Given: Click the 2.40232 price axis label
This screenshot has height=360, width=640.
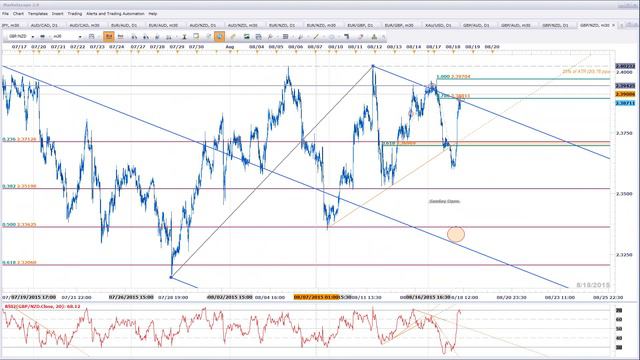Looking at the screenshot, I should point(625,66).
